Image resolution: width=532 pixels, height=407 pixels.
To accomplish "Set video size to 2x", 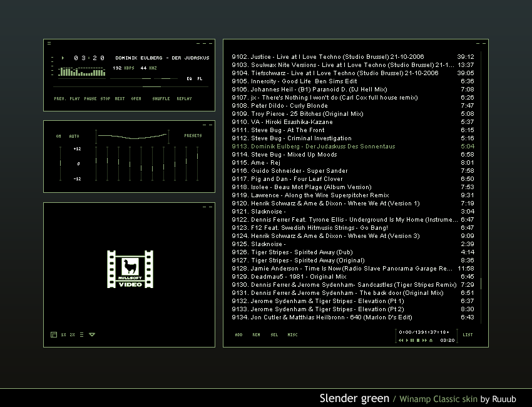I will [72, 335].
